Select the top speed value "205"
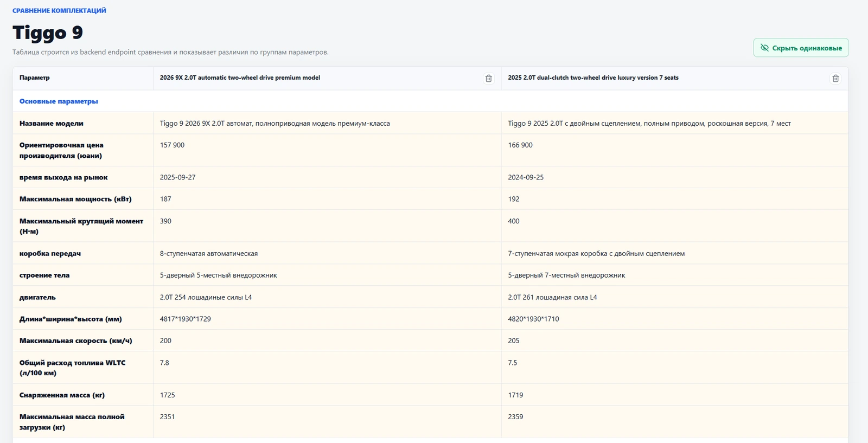 click(514, 341)
